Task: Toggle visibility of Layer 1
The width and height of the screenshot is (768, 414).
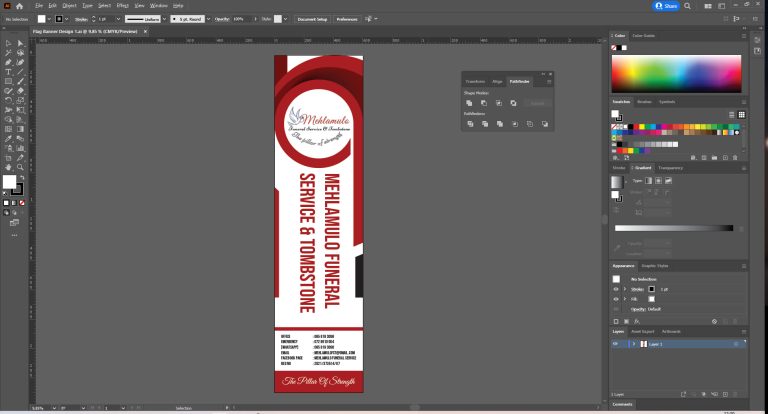Action: [616, 343]
